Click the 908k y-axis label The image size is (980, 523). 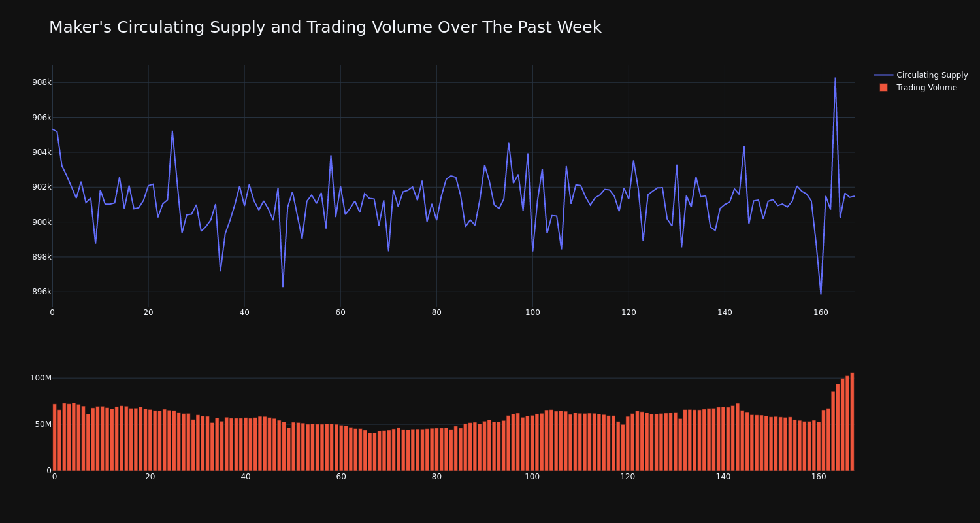pos(41,82)
